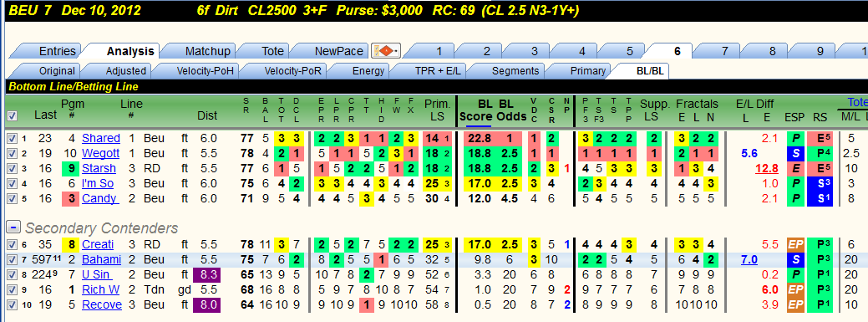Uncheck the checkbox for row 6 Creati

click(x=12, y=244)
